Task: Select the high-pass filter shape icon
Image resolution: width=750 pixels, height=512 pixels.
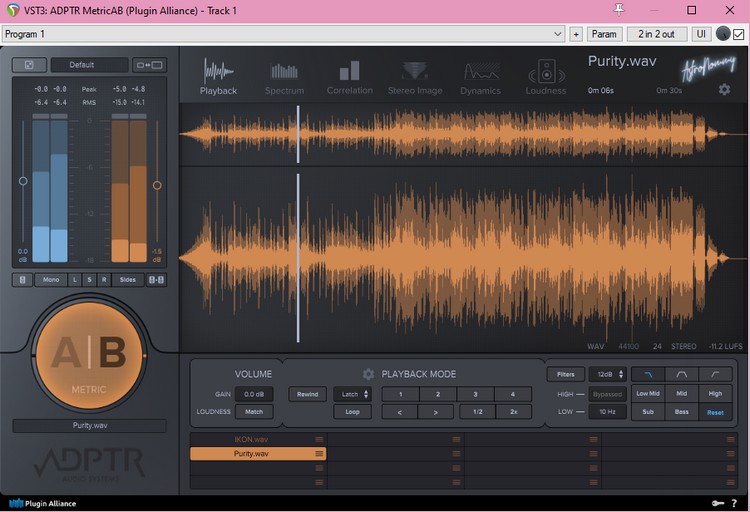Action: [x=715, y=374]
